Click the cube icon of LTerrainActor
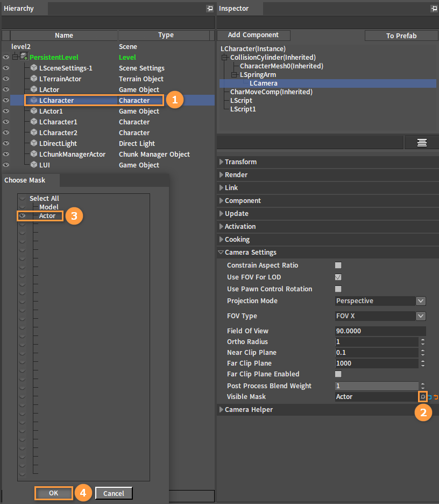439x504 pixels. point(34,79)
